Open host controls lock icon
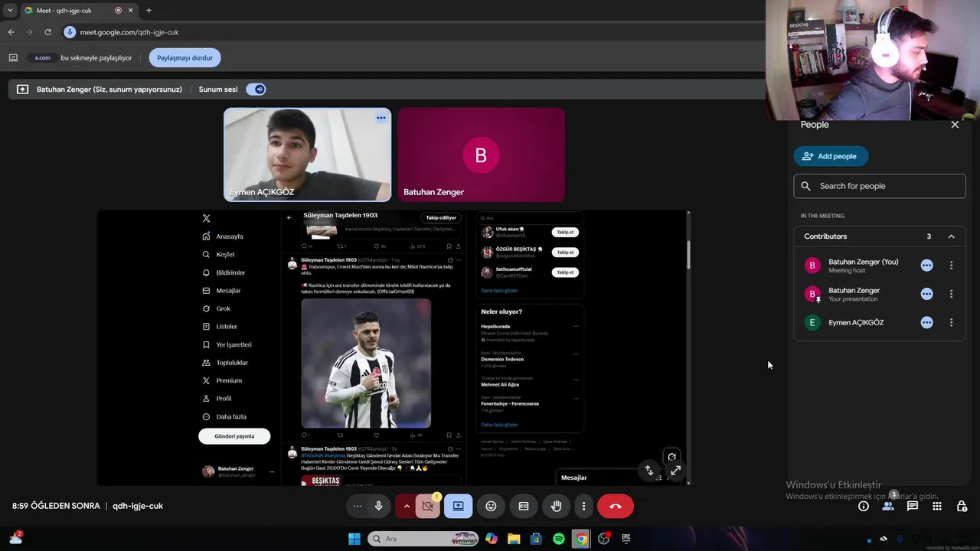This screenshot has height=551, width=980. click(x=962, y=506)
